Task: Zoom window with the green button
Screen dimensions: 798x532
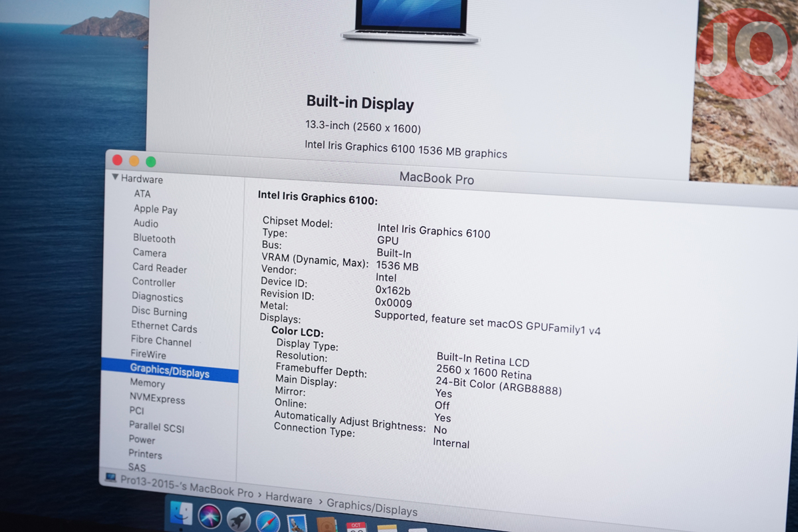Action: coord(151,162)
